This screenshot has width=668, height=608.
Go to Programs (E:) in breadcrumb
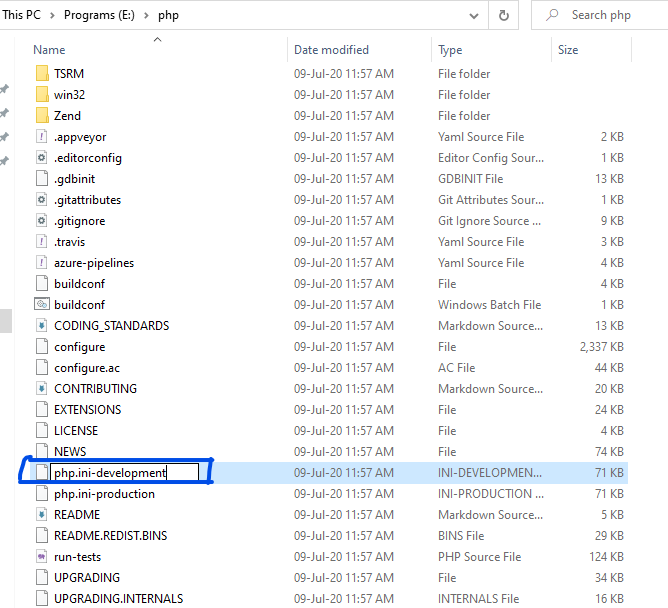[x=99, y=15]
